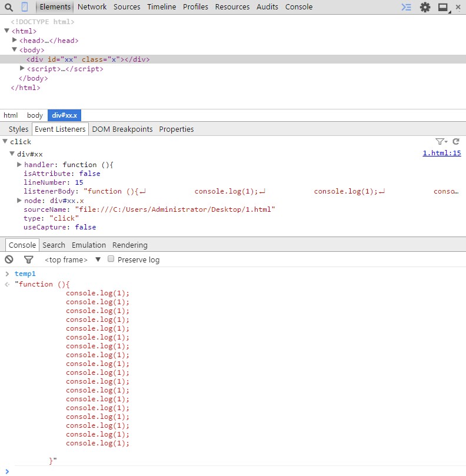Collapse the div#xx listener entry
The image size is (466, 476).
coord(12,154)
